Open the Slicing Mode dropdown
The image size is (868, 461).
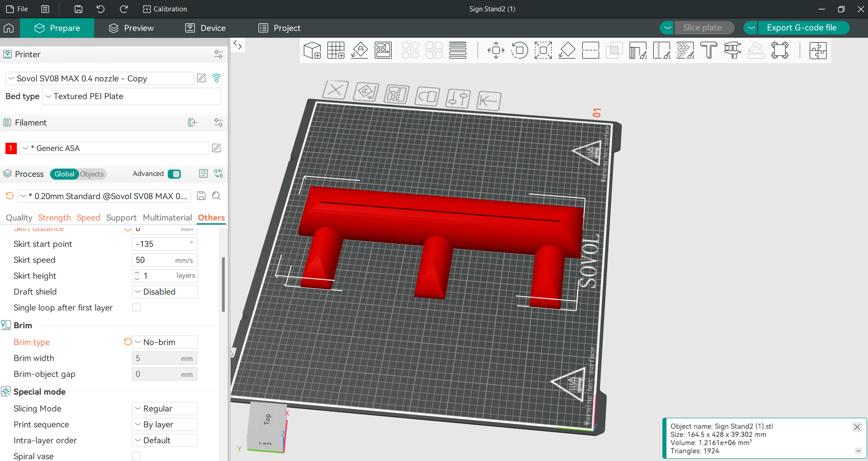coord(165,408)
